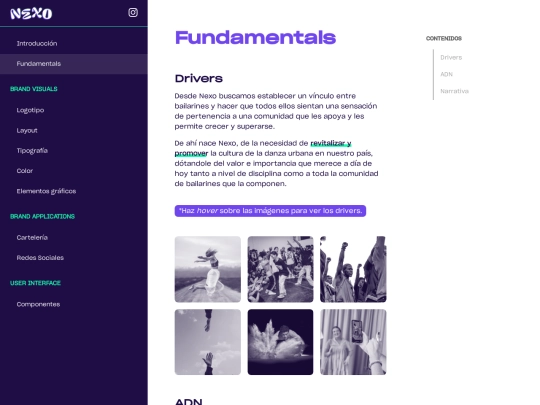
Task: Select the reaching hands sky image
Action: pos(208,342)
